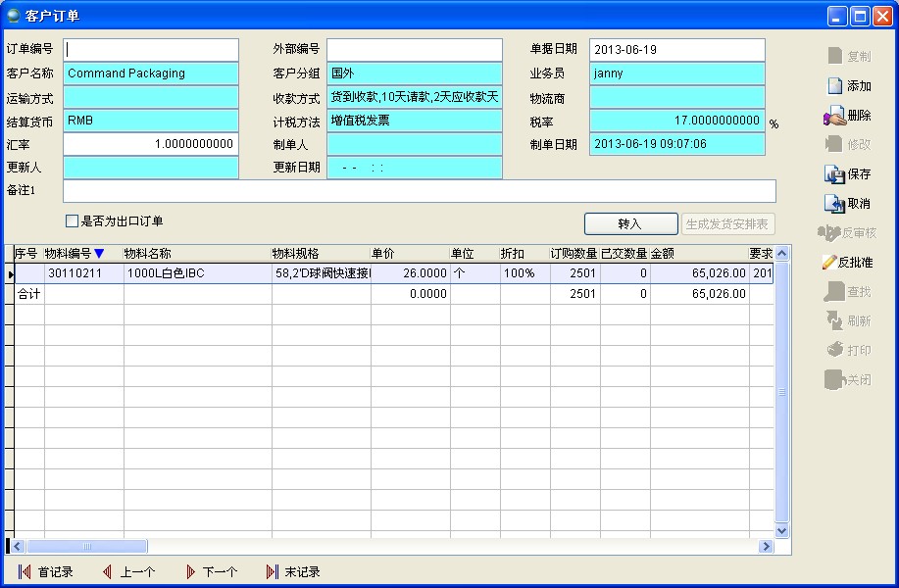Open the 客户名称 Command Packaging field

tap(150, 73)
